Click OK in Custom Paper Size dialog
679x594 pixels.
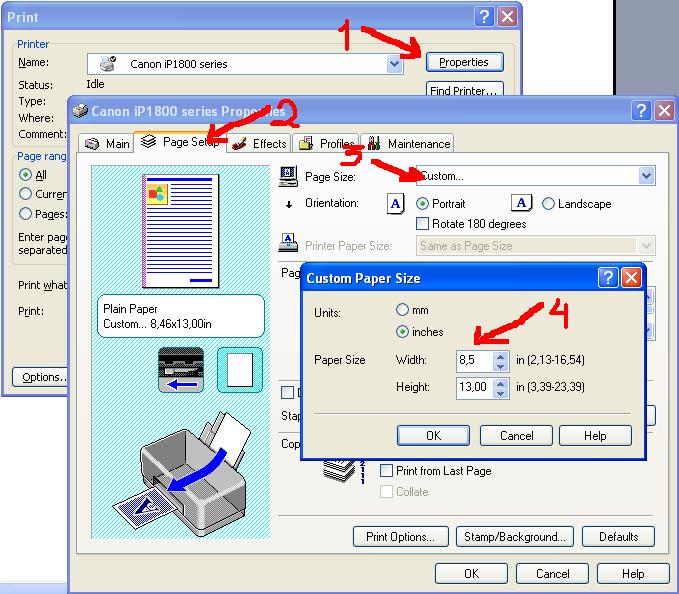[x=433, y=436]
